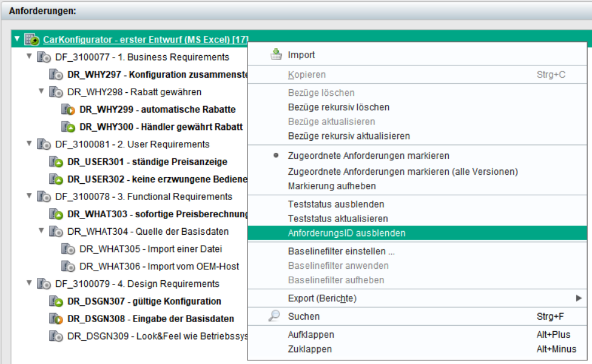
Task: Collapse the DR_WHAT304 Quelle der Basisdaten node
Action: pos(41,231)
